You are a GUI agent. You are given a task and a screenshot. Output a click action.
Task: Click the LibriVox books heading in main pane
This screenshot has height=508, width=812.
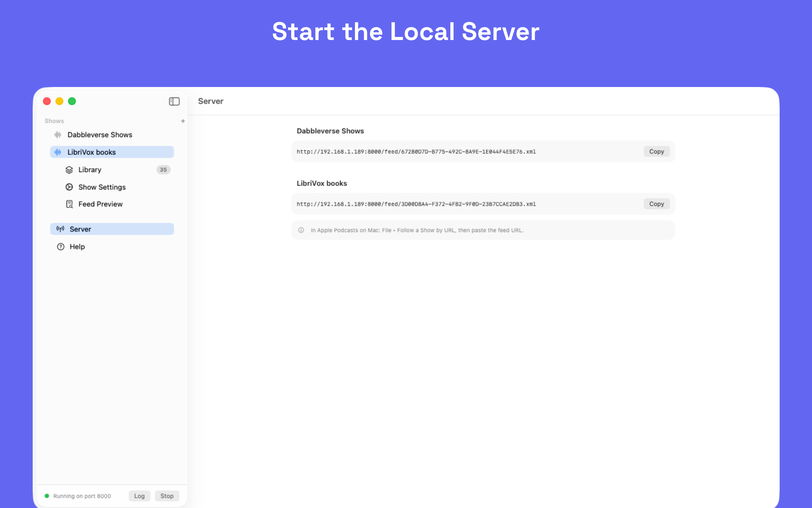tap(322, 184)
